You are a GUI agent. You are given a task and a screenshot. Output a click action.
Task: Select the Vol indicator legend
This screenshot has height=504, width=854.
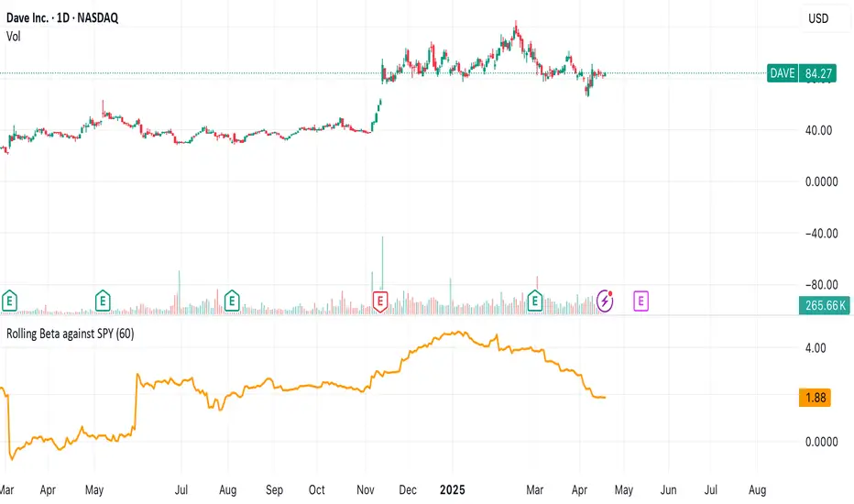[14, 37]
